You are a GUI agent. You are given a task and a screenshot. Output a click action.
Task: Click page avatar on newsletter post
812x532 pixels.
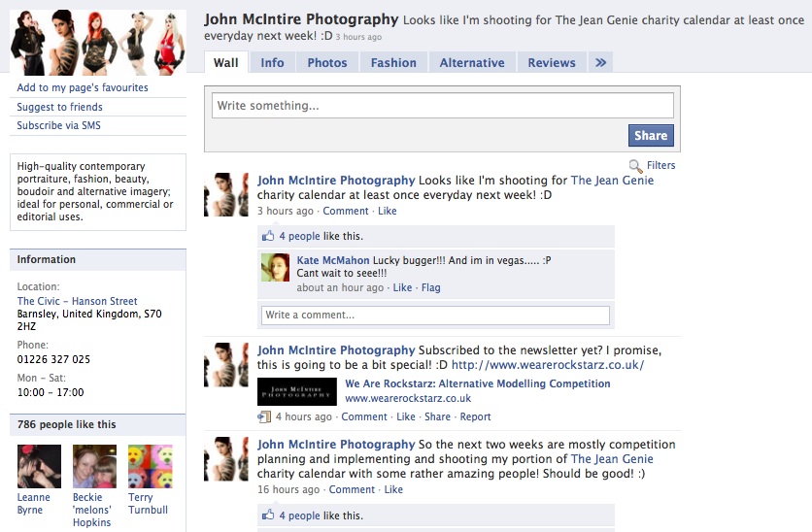pyautogui.click(x=225, y=364)
